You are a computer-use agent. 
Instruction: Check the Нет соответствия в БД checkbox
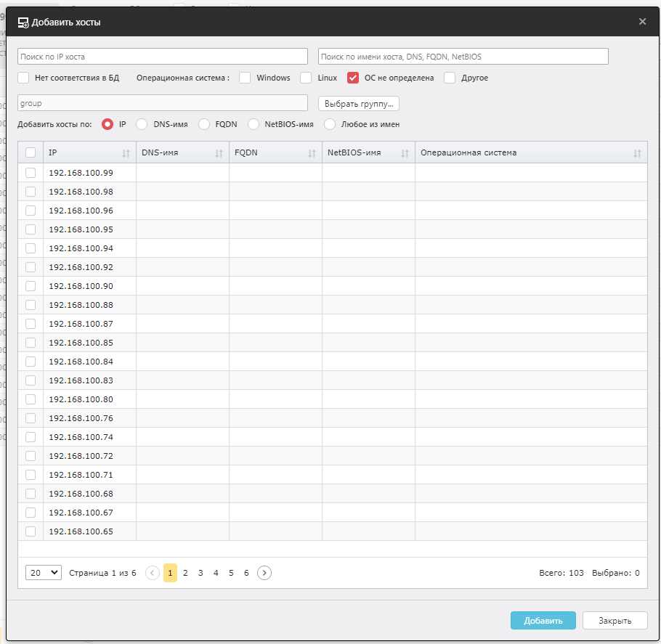pyautogui.click(x=23, y=78)
